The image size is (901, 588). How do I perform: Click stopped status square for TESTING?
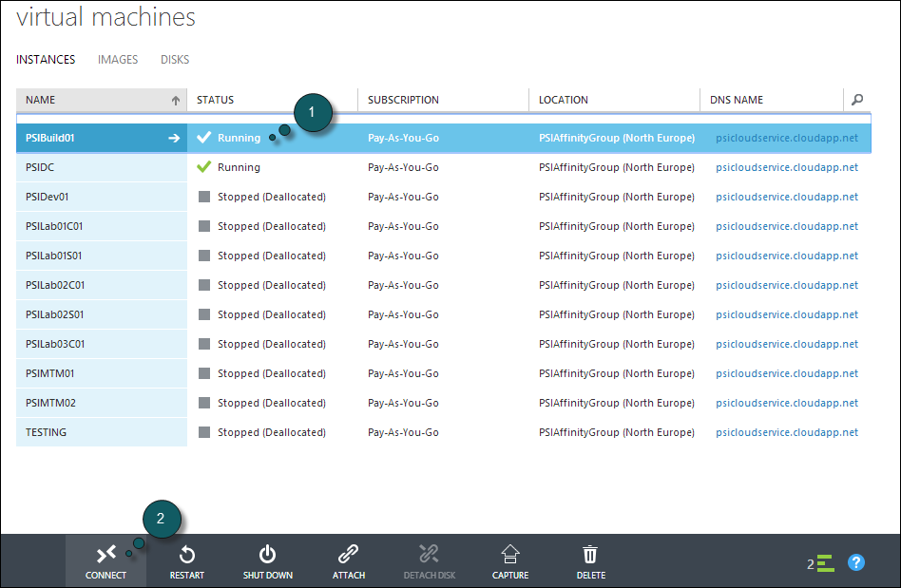204,432
